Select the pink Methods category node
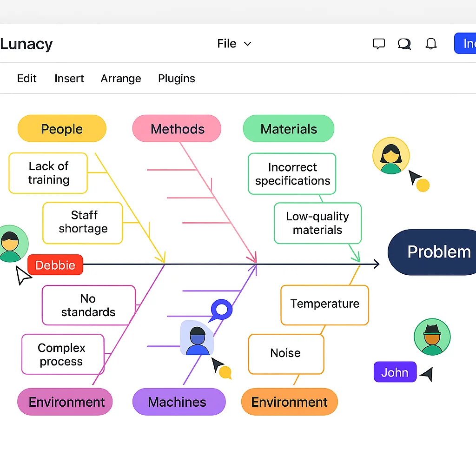The width and height of the screenshot is (476, 476). 177,129
